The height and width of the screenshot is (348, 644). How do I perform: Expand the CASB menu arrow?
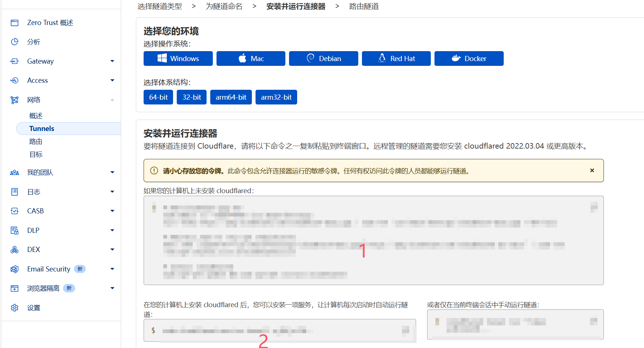point(112,211)
